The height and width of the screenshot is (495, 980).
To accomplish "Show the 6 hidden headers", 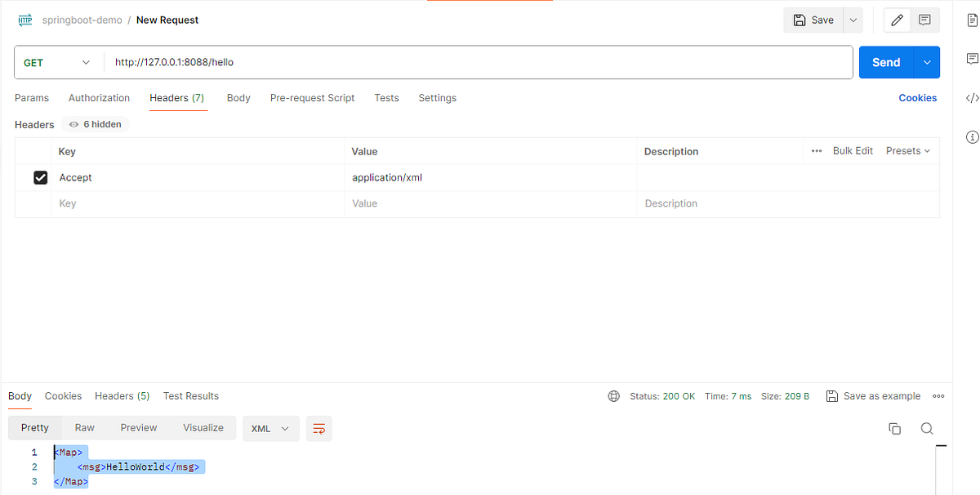I will pos(94,123).
